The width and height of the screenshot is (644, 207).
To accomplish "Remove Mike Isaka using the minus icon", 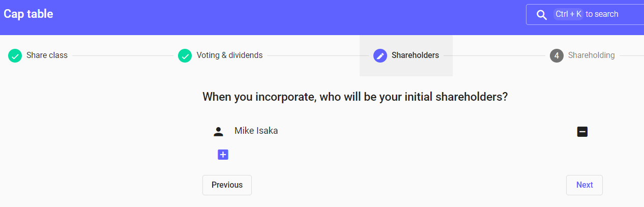I will point(582,132).
